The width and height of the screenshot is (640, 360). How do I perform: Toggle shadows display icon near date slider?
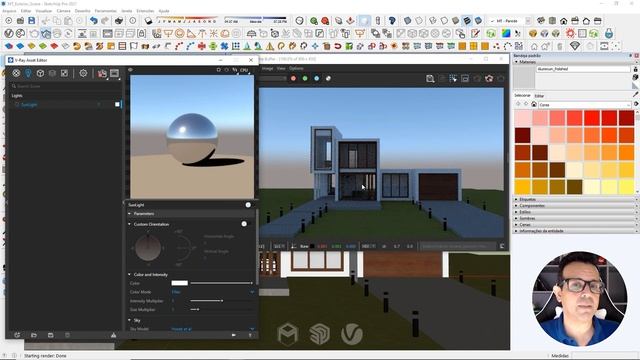click(x=149, y=20)
